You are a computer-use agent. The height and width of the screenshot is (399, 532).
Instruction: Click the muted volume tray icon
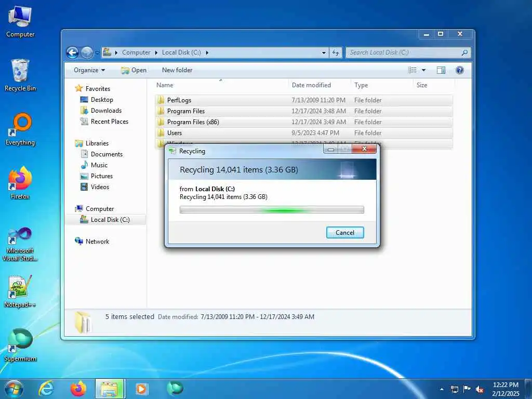coord(480,389)
